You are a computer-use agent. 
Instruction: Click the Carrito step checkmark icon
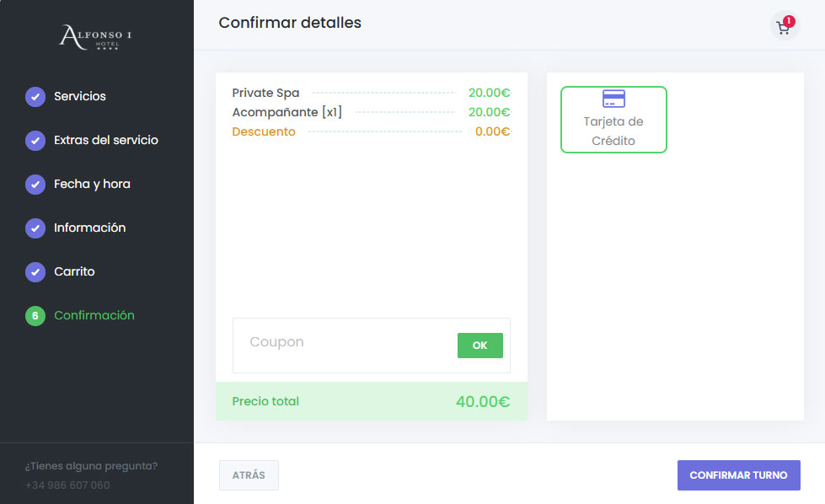[x=35, y=272]
